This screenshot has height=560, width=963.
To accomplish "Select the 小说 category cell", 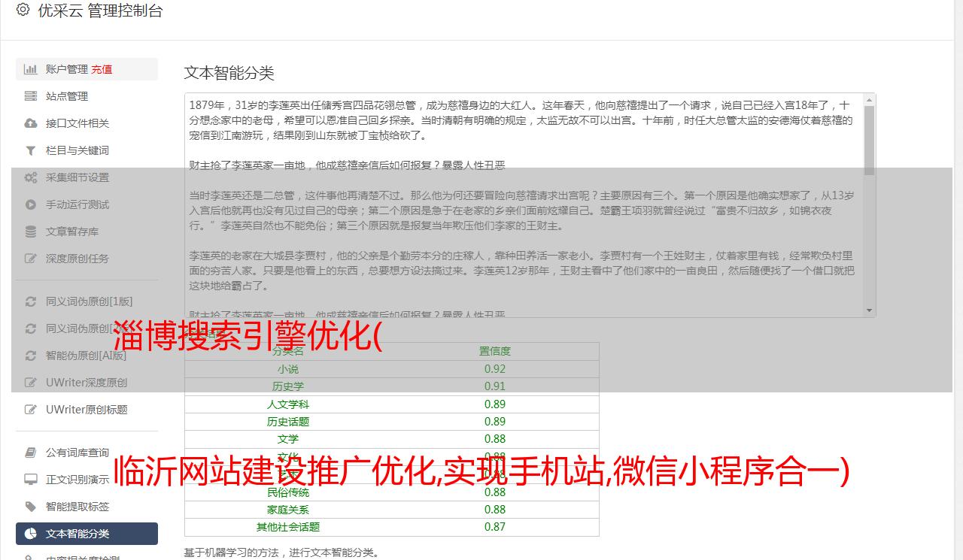I will click(x=288, y=369).
